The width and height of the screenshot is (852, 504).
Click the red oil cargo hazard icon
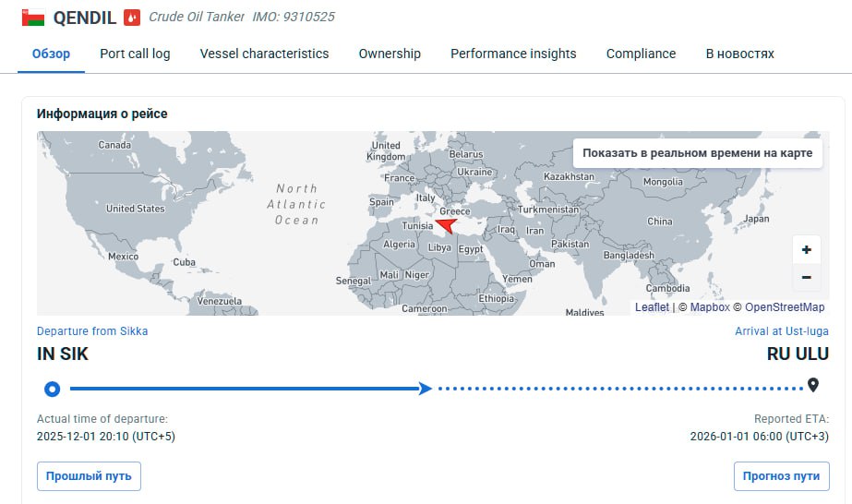pyautogui.click(x=133, y=18)
